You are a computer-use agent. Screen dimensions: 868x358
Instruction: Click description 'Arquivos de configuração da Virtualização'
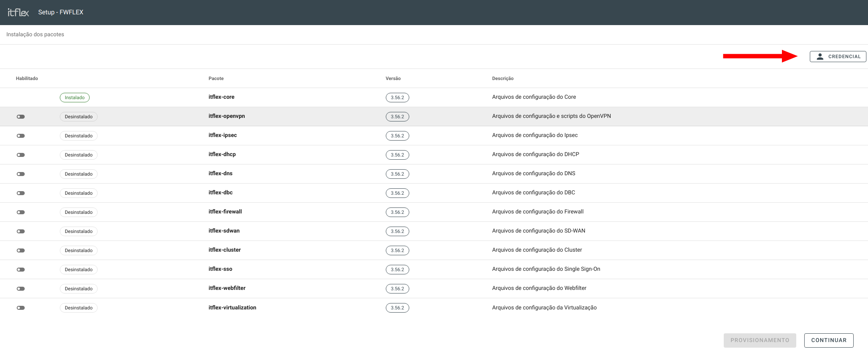pyautogui.click(x=544, y=307)
